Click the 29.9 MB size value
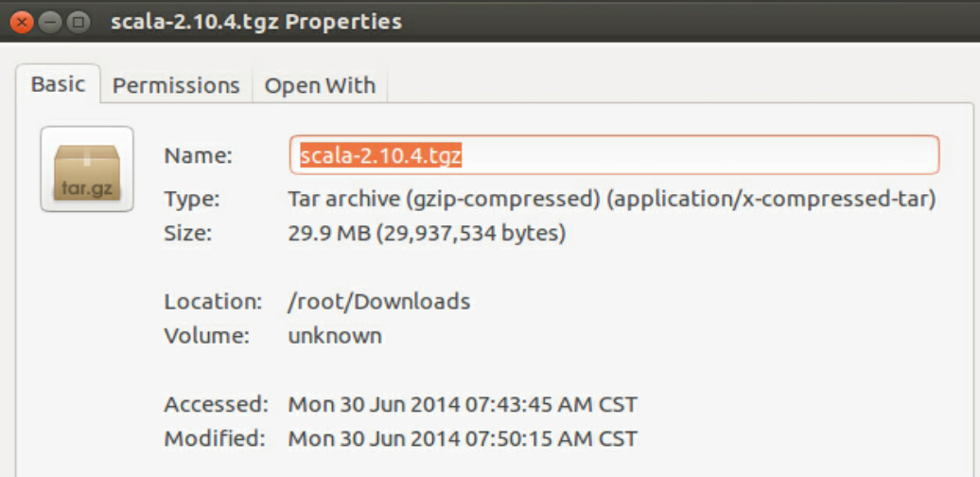980x477 pixels. (427, 233)
